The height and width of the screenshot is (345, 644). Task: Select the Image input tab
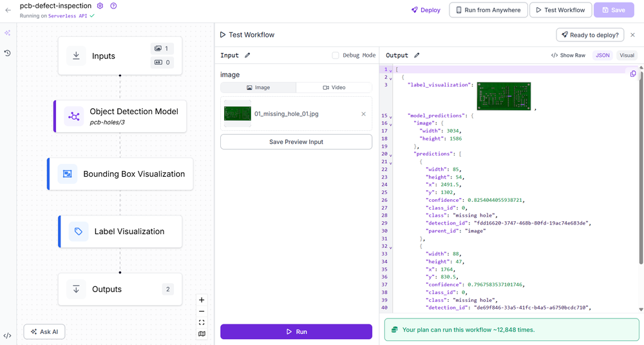coord(258,88)
